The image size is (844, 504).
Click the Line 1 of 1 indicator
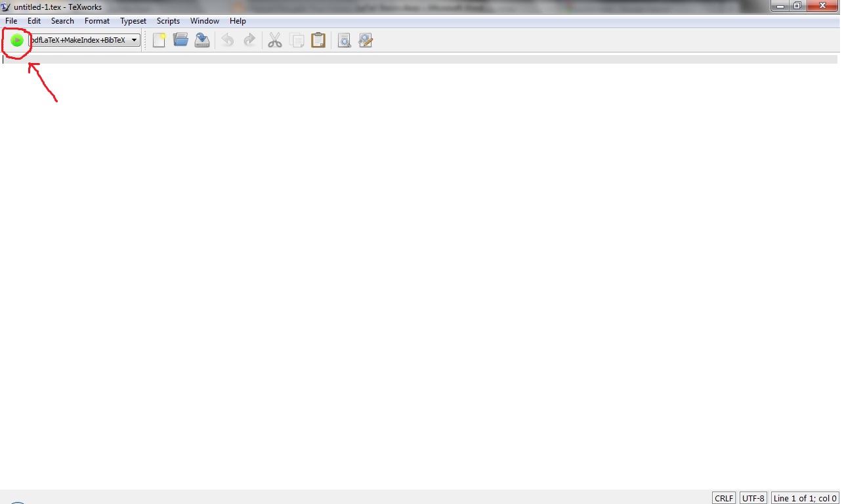(x=804, y=498)
